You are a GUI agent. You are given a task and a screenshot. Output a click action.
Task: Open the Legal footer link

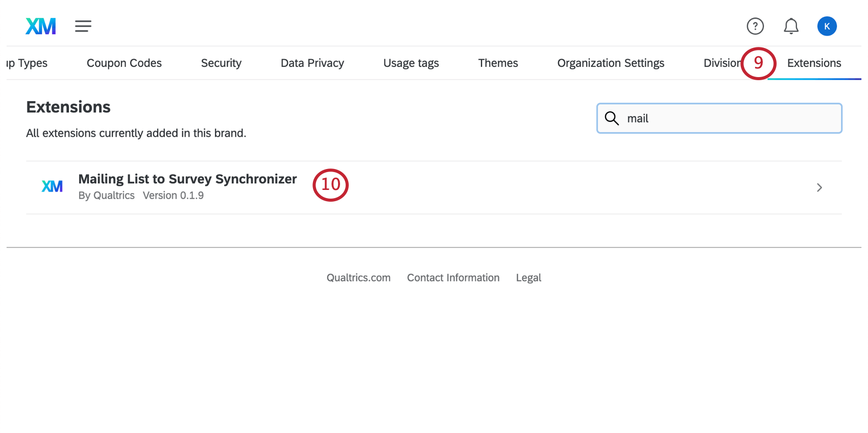coord(528,278)
